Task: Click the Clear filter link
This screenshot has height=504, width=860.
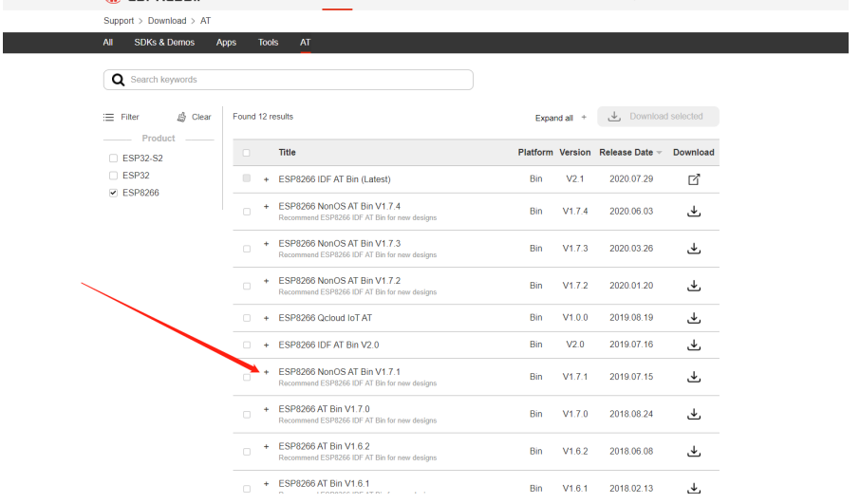Action: (201, 117)
